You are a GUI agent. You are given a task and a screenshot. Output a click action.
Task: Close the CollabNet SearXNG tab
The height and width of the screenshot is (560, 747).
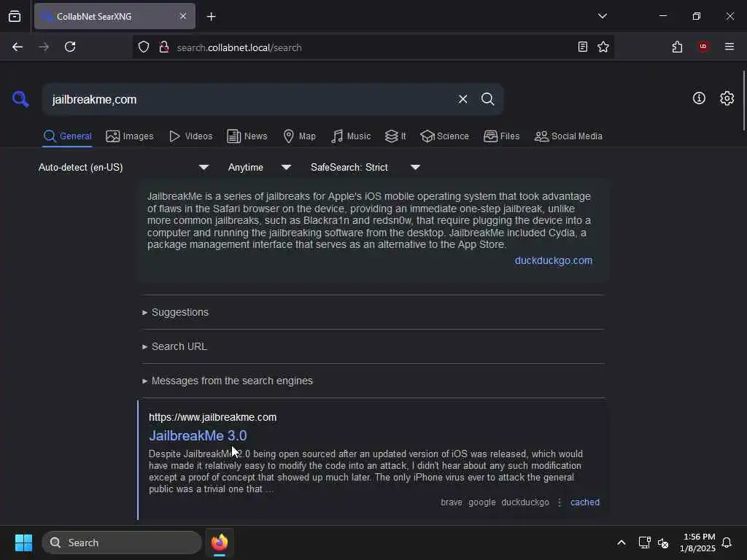[183, 16]
